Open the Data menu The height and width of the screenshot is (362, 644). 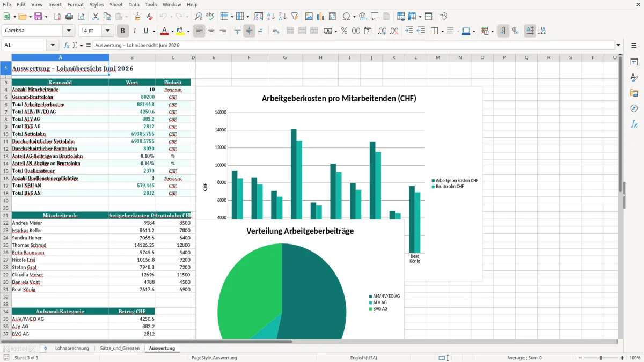(x=134, y=4)
